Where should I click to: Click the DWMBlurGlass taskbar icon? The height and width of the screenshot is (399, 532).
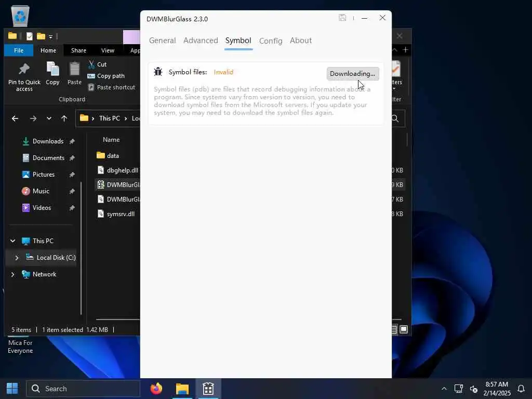point(208,389)
